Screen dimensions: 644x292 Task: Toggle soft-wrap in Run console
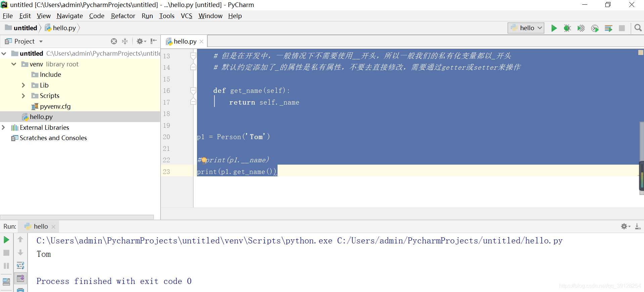pos(20,266)
